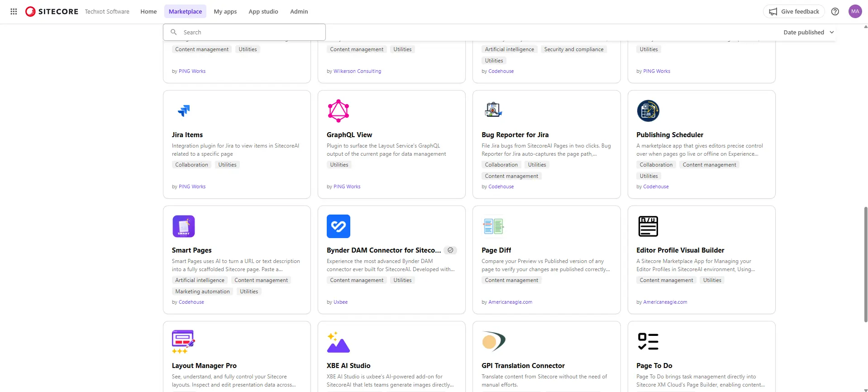Screen dimensions: 868x392
Task: Click the XBE AI Studio icon
Action: pos(339,342)
